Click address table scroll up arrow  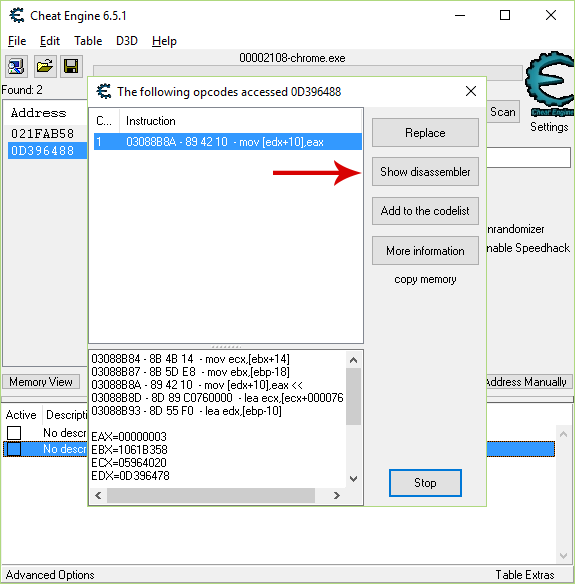tap(563, 434)
